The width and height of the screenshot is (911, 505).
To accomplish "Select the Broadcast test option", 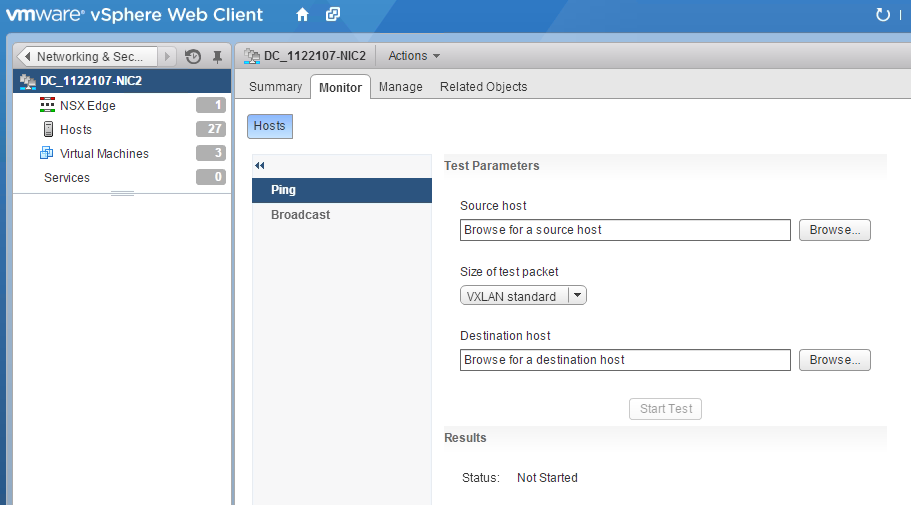I will 342,215.
